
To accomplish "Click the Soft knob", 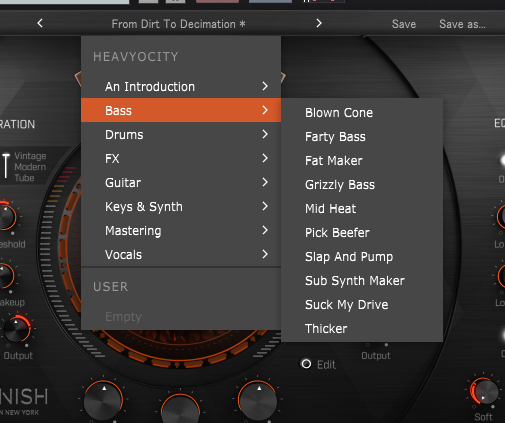I will [x=484, y=392].
